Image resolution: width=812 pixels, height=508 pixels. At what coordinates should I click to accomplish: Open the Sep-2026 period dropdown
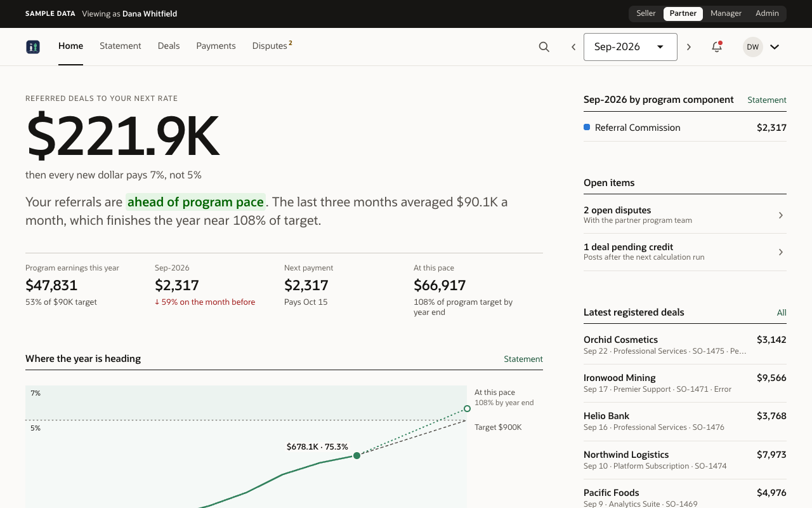point(631,47)
